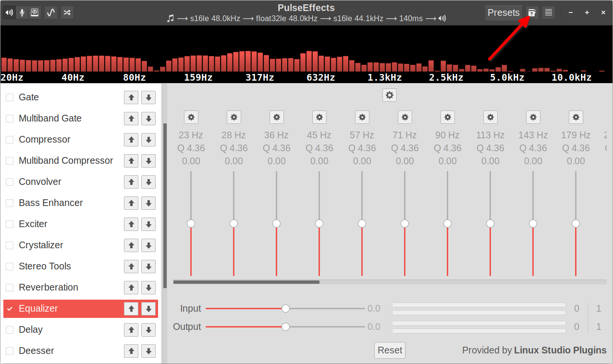The image size is (613, 364).
Task: Open the 143 Hz band settings gear
Action: click(533, 117)
